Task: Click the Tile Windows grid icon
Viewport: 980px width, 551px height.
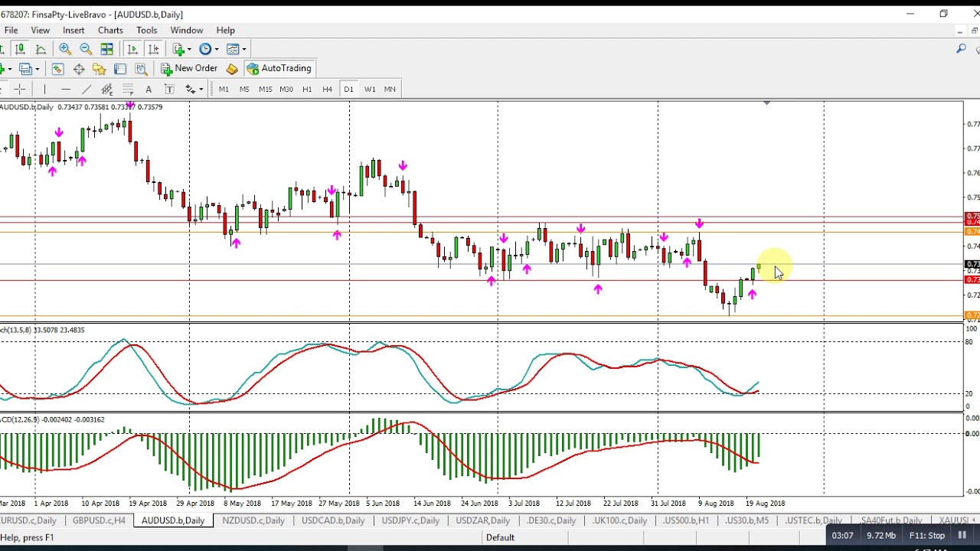Action: pos(107,49)
